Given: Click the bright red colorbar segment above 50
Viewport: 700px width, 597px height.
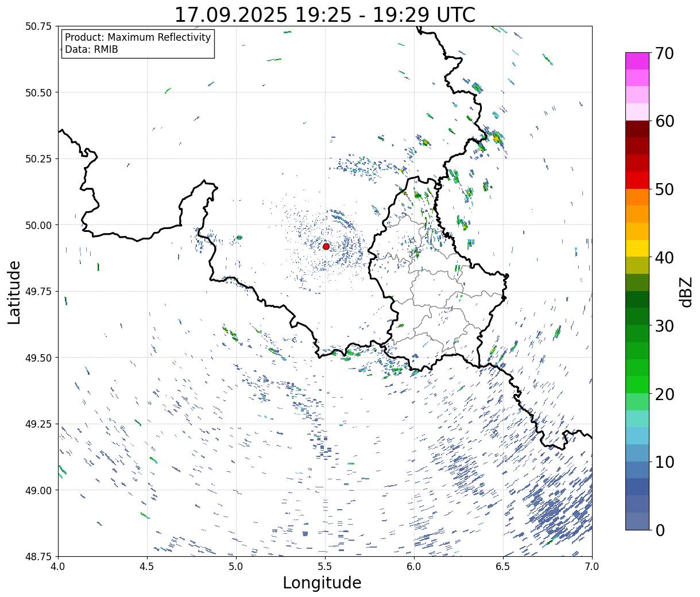Looking at the screenshot, I should 637,180.
